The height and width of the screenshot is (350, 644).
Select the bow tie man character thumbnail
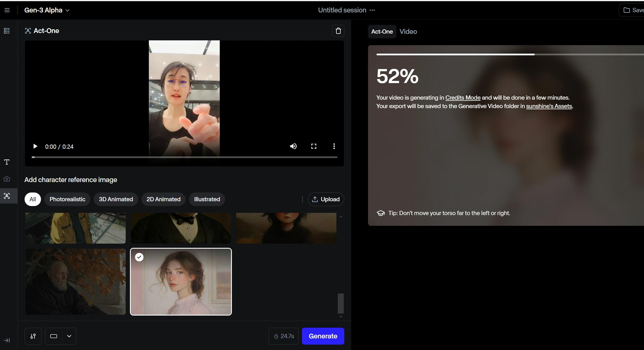point(181,228)
